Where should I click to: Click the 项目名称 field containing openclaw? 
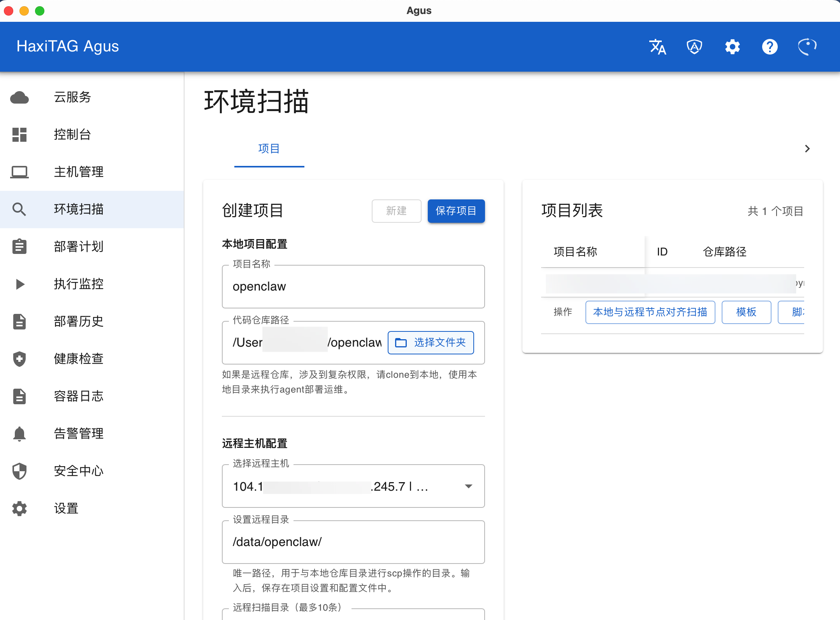click(353, 286)
